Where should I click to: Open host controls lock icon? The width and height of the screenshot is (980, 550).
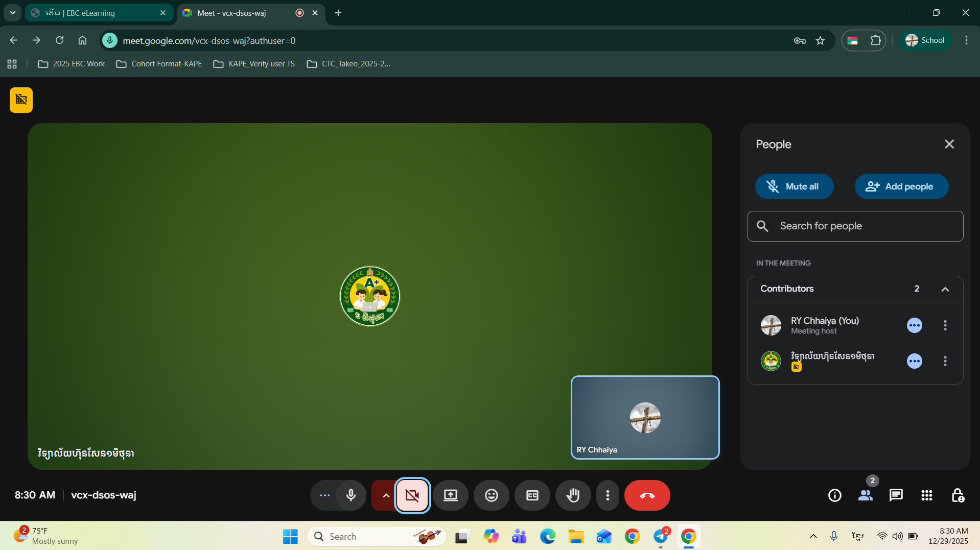click(x=957, y=495)
